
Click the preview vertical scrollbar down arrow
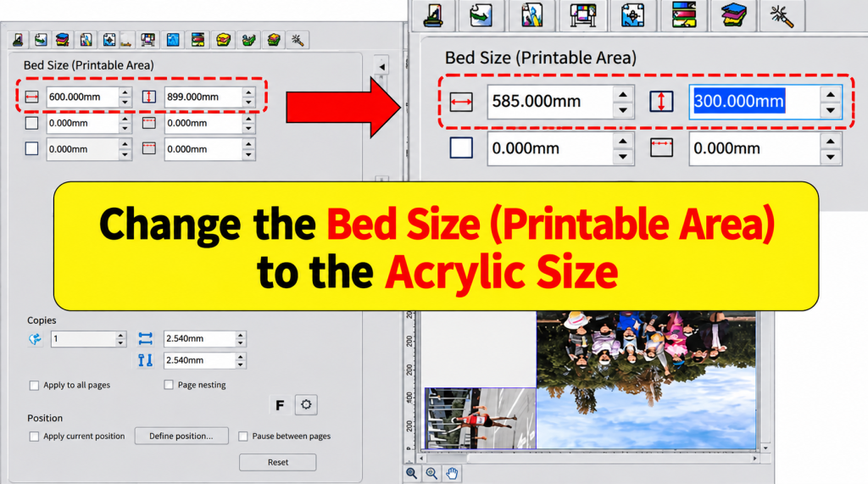point(765,448)
